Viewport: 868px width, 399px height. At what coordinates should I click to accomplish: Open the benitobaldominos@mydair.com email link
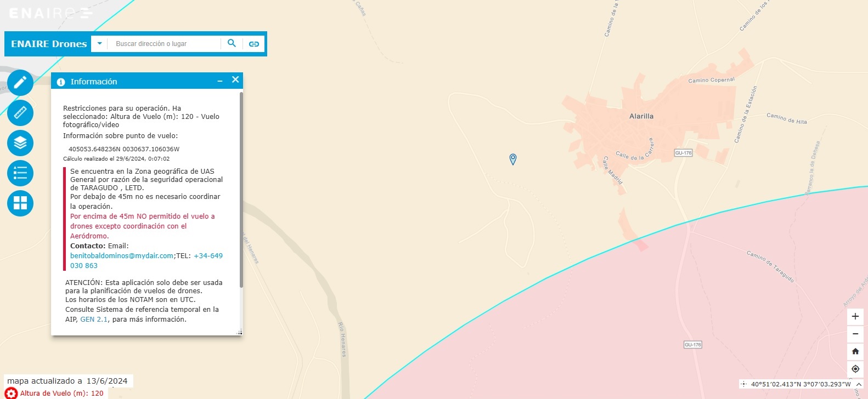pyautogui.click(x=122, y=256)
